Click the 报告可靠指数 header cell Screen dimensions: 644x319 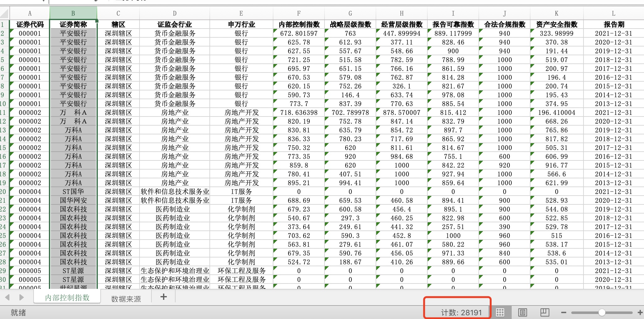pos(453,24)
